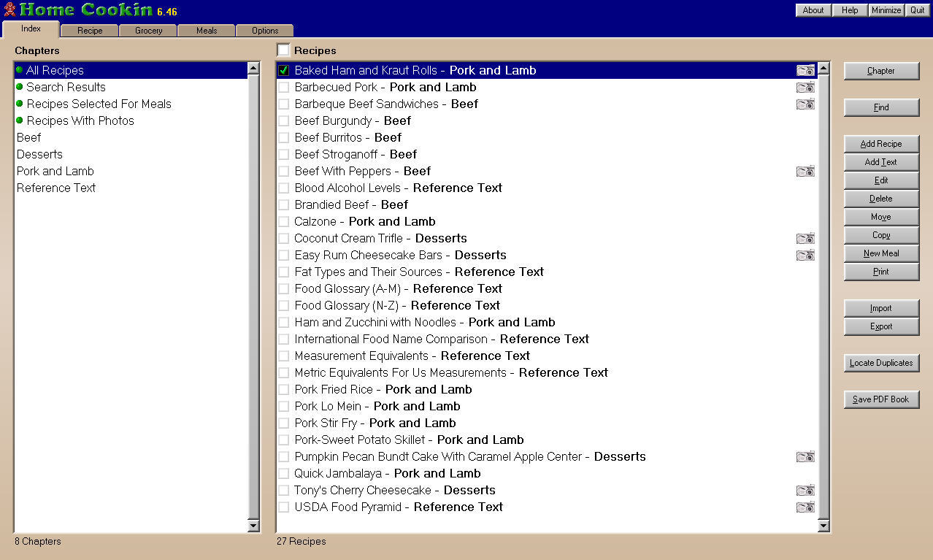
Task: Tick the checkbox for Beef Burgundy
Action: pos(284,121)
